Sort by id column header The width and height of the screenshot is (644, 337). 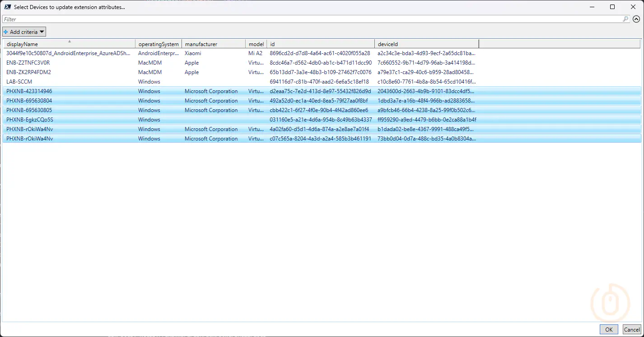click(x=320, y=44)
